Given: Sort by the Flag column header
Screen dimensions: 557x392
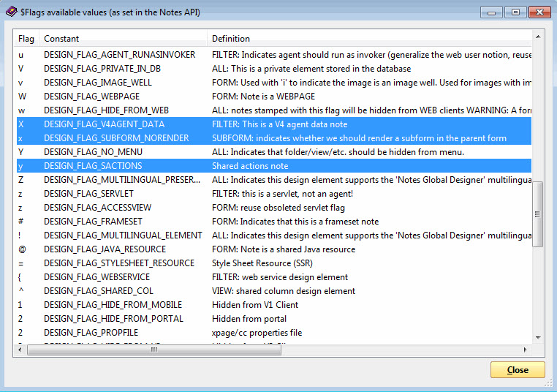Looking at the screenshot, I should 26,39.
